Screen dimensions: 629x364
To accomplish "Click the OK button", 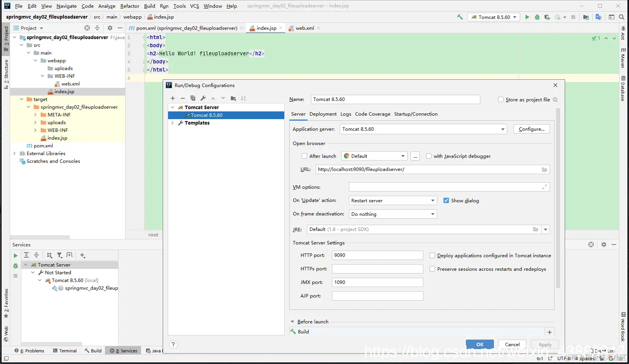I will [480, 344].
